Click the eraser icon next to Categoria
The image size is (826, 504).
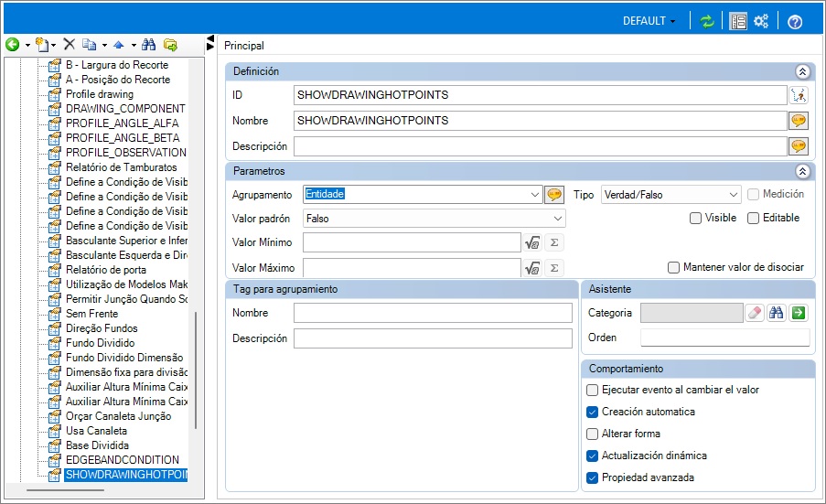(x=755, y=313)
